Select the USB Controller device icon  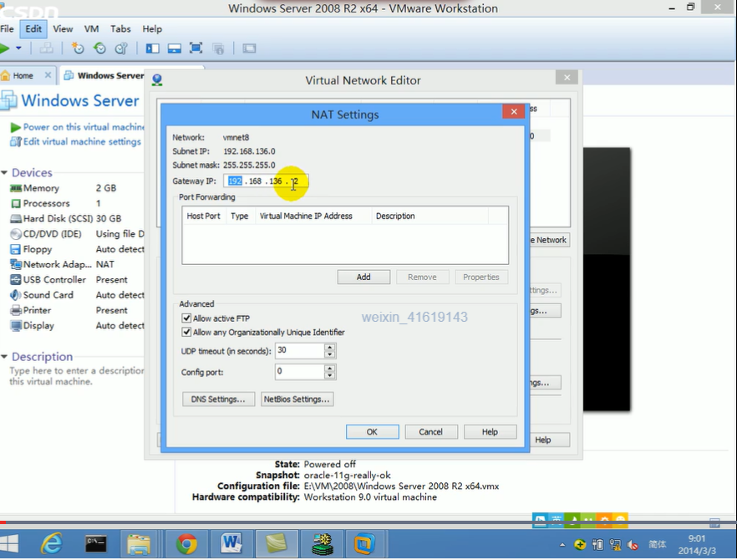click(16, 280)
